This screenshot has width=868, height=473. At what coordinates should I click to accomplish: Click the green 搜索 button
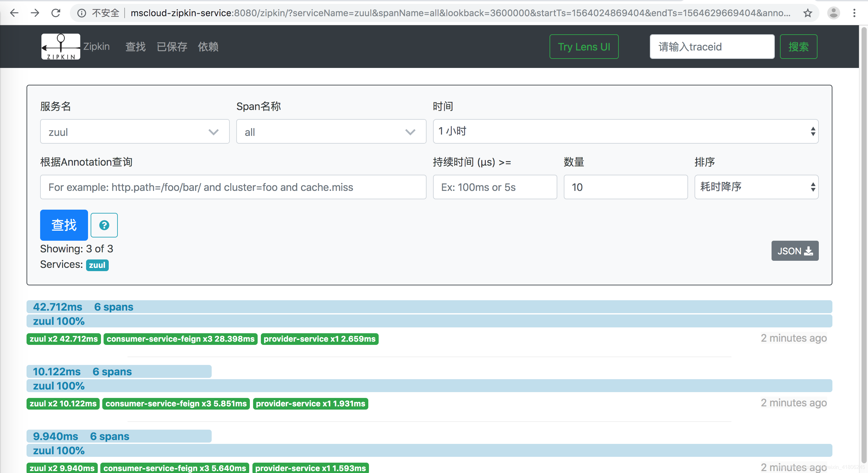click(798, 47)
